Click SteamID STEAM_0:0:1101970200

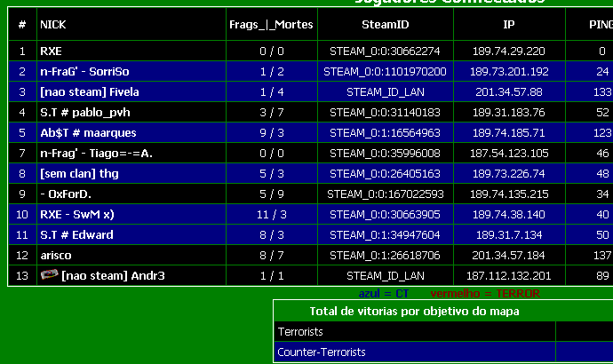(x=385, y=72)
